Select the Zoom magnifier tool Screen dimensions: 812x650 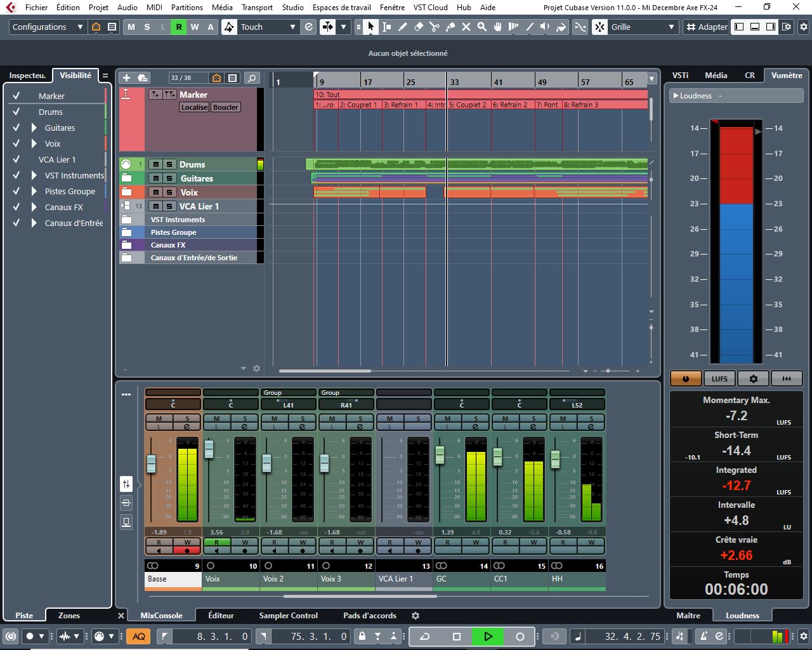pos(481,27)
